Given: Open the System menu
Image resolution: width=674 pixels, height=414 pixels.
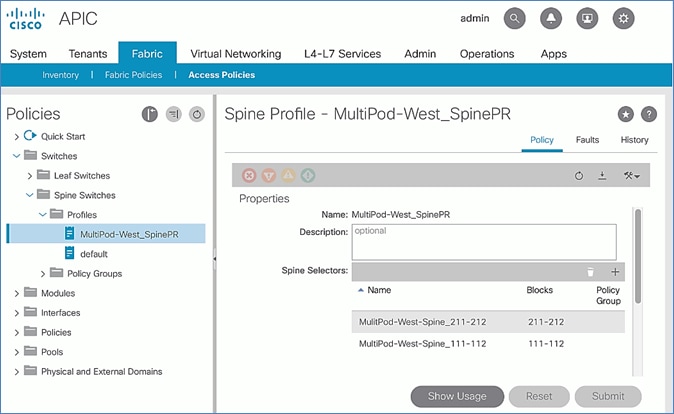Looking at the screenshot, I should tap(28, 54).
